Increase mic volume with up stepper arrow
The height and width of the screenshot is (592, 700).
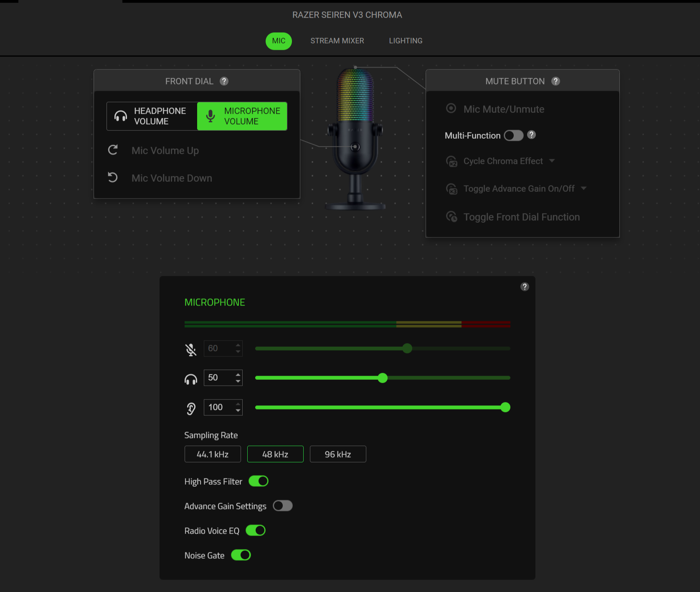[238, 345]
